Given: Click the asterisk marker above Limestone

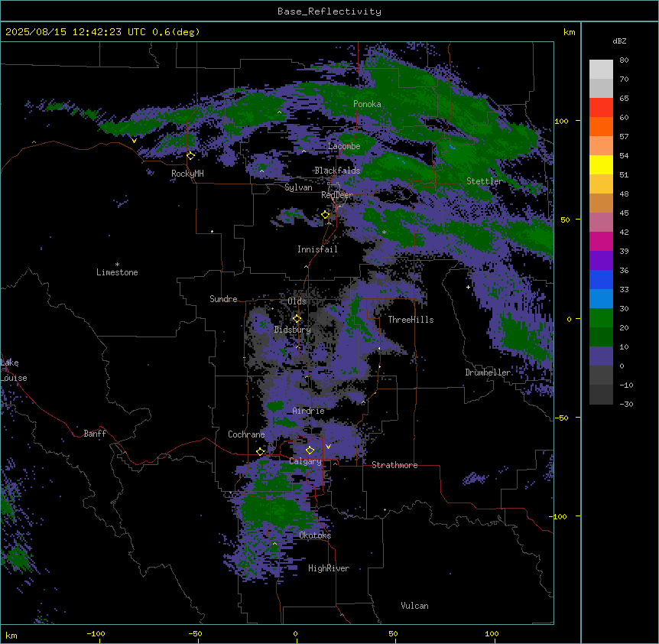Looking at the screenshot, I should point(117,265).
